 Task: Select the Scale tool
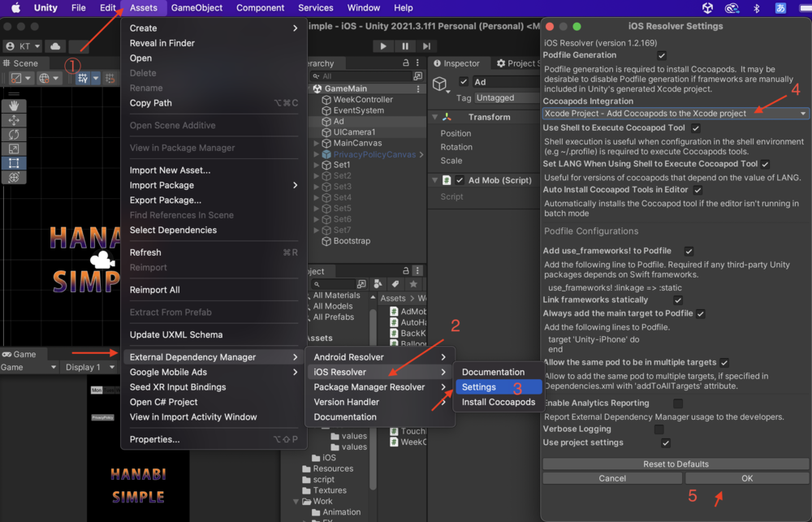[x=14, y=149]
